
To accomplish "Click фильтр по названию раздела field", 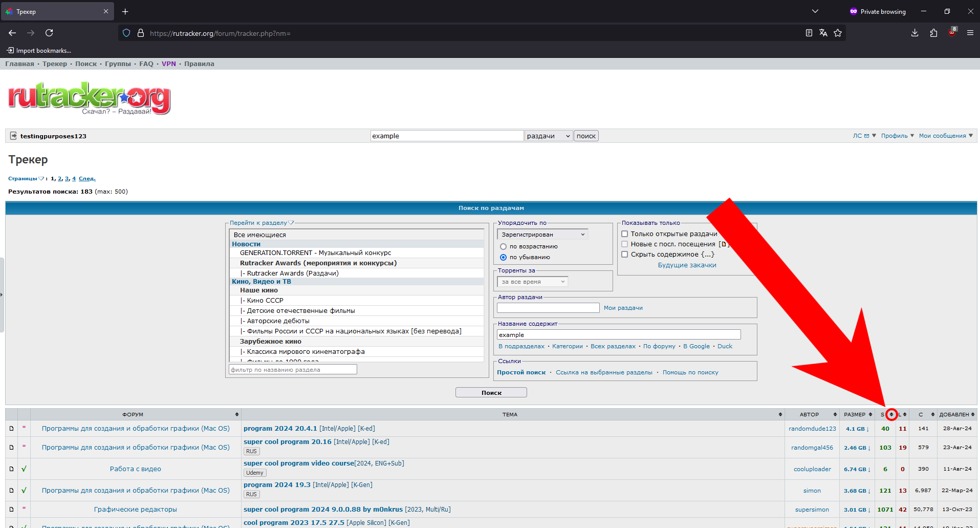I will pos(293,369).
